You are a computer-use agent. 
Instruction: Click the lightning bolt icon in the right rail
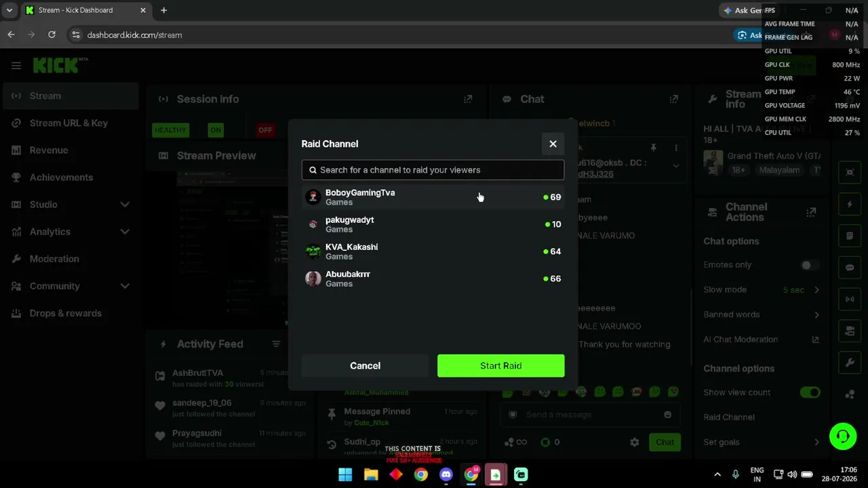(850, 204)
